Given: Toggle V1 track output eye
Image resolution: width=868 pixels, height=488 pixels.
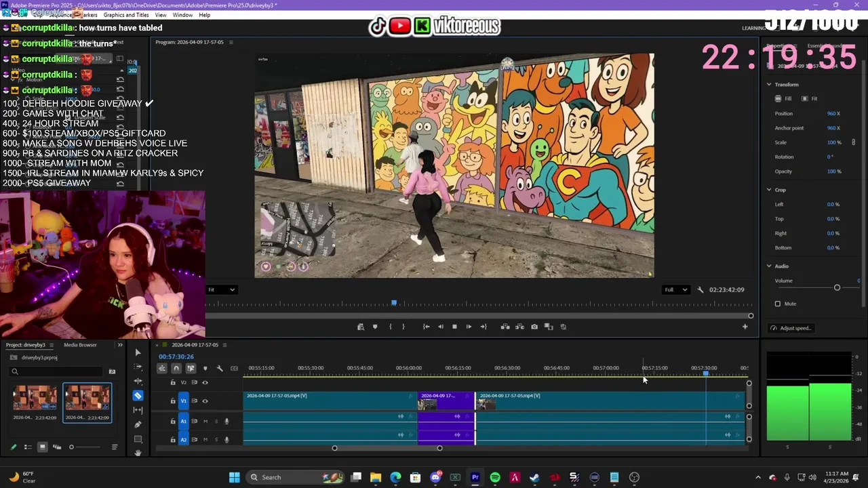Looking at the screenshot, I should point(205,401).
